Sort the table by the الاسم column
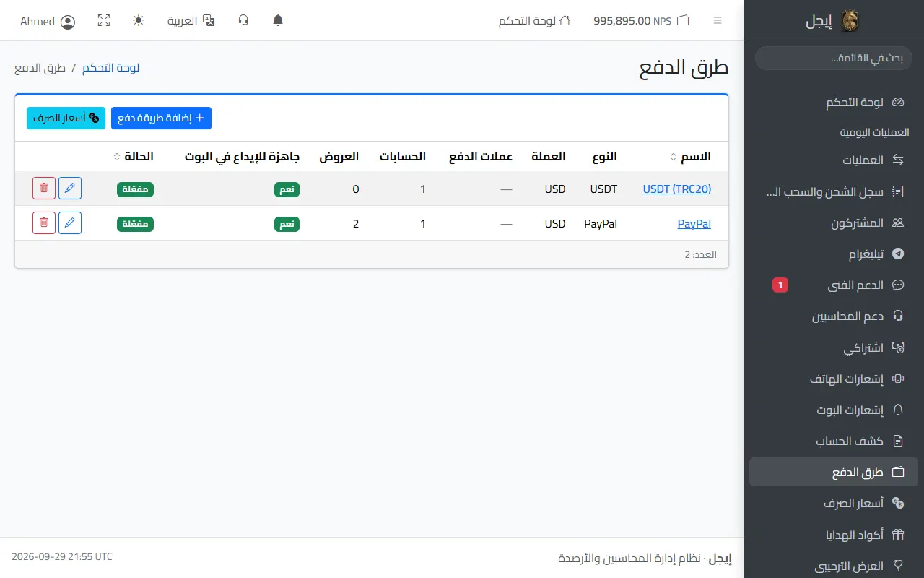Screen dimensions: 924x578 coord(690,157)
